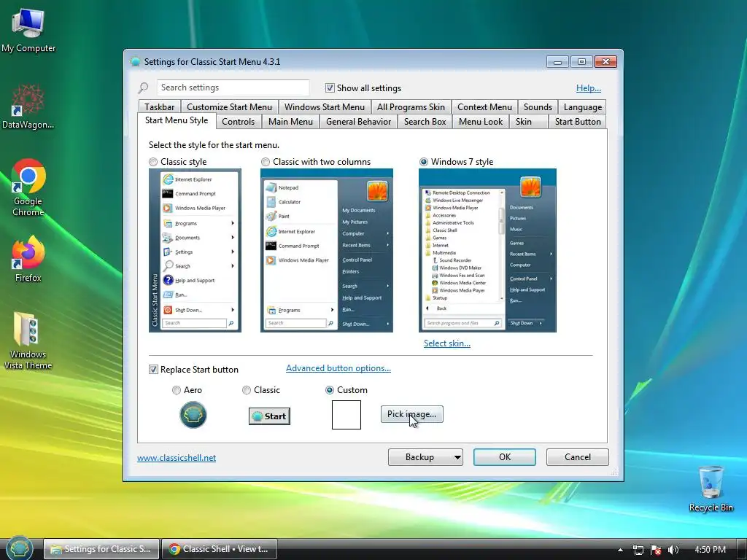Click into the Search settings field
The height and width of the screenshot is (560, 747).
coord(233,87)
